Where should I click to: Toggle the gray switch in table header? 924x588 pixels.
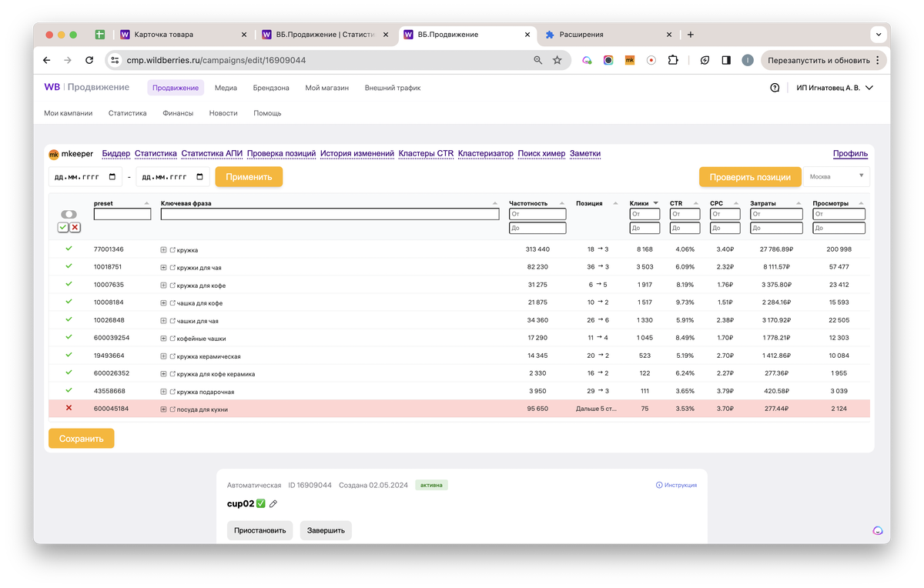point(69,214)
